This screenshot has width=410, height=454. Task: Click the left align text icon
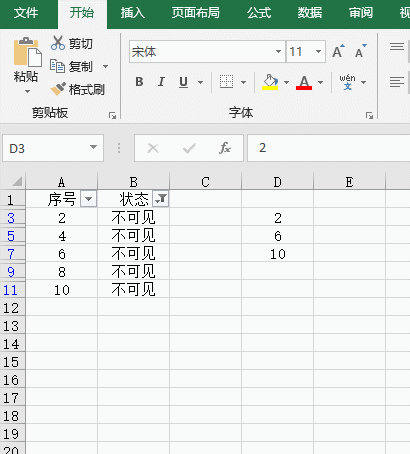pyautogui.click(x=397, y=82)
